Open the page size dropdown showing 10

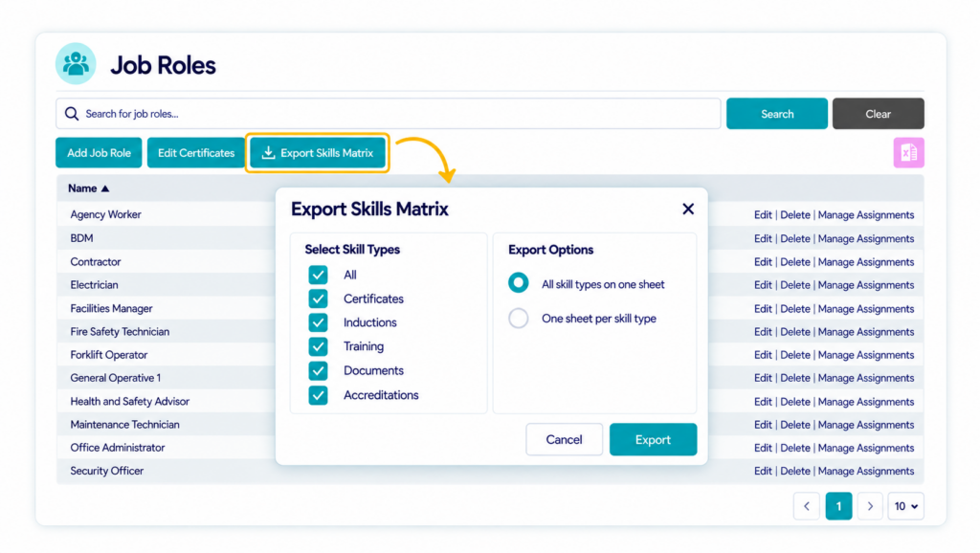pos(905,506)
